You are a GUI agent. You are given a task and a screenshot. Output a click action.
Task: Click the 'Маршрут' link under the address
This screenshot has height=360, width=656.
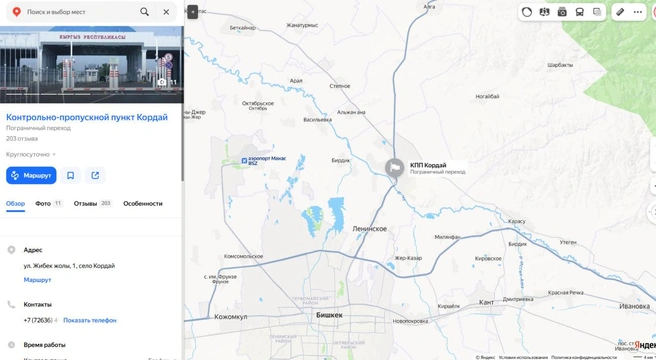[37, 280]
